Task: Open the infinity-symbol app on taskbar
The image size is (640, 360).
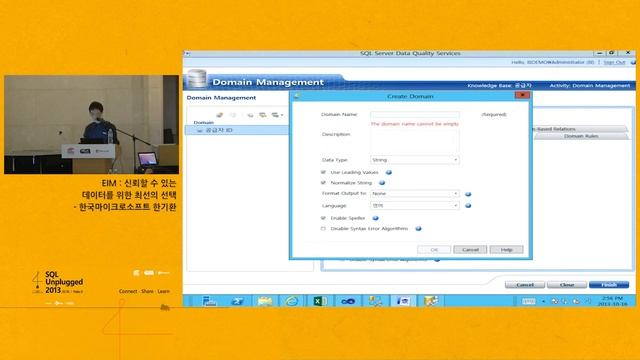Action: click(348, 301)
